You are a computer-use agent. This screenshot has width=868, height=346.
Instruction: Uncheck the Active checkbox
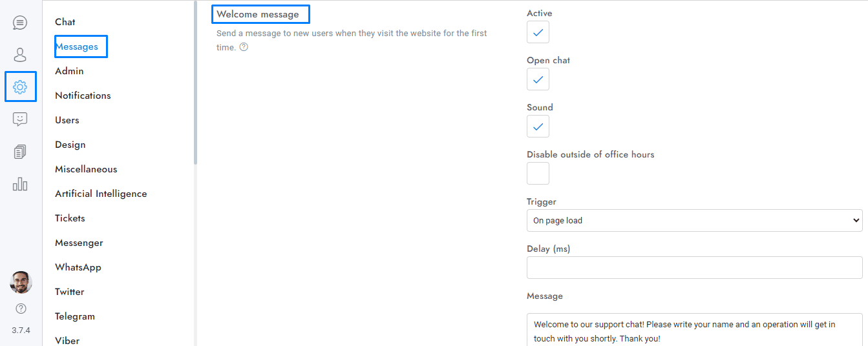[538, 32]
